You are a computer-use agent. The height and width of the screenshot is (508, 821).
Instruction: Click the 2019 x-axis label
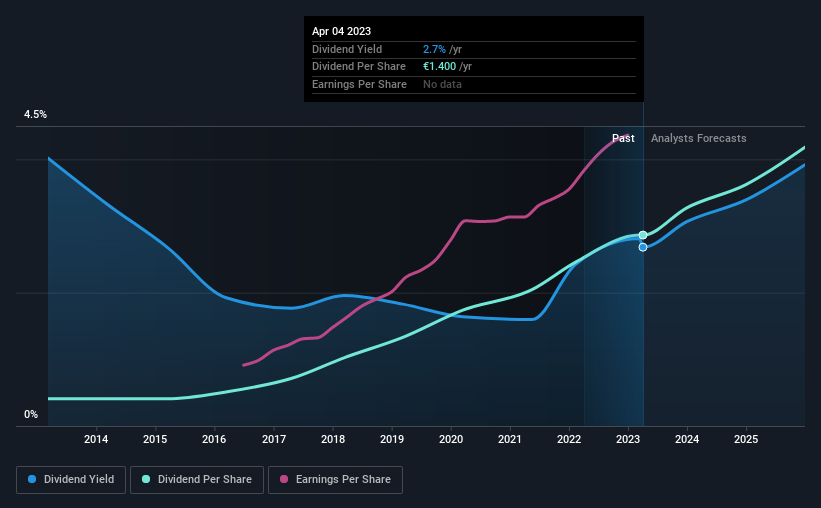tap(392, 439)
